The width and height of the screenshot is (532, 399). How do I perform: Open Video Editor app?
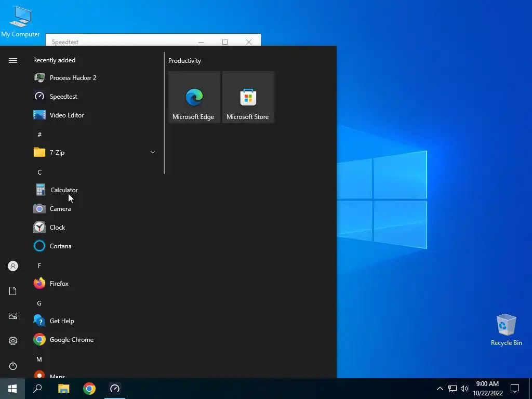95,115
